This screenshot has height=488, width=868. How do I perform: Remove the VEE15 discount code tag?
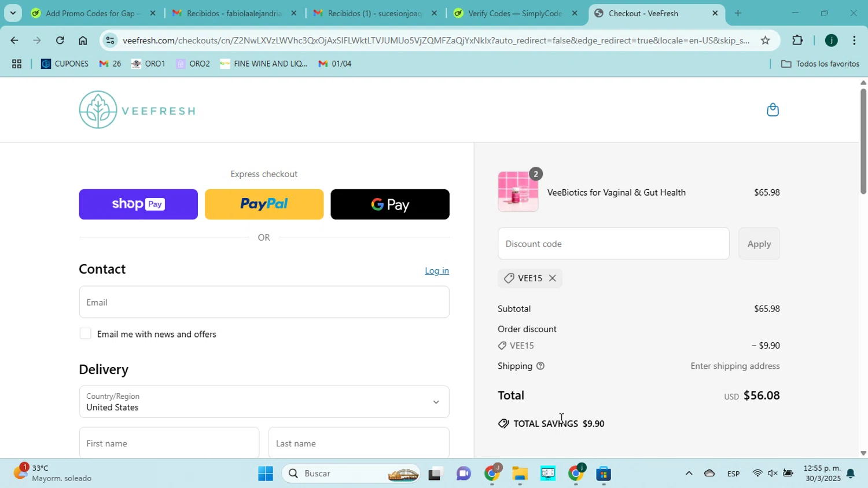coord(553,278)
